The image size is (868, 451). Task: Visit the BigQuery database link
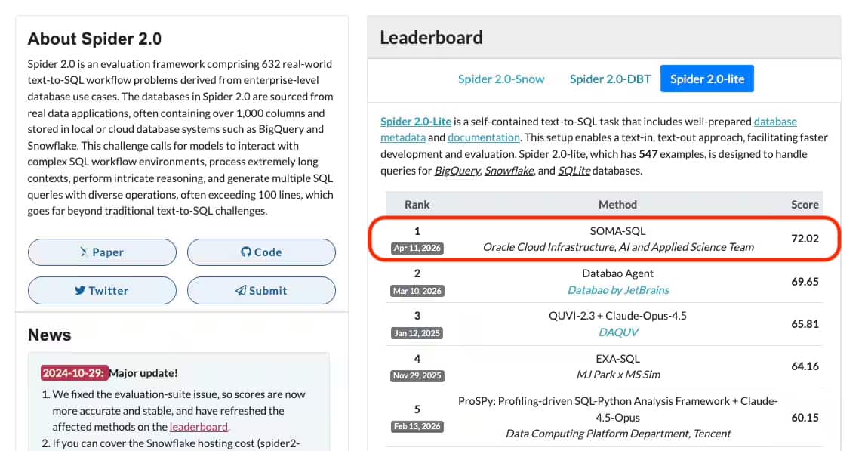pos(458,170)
